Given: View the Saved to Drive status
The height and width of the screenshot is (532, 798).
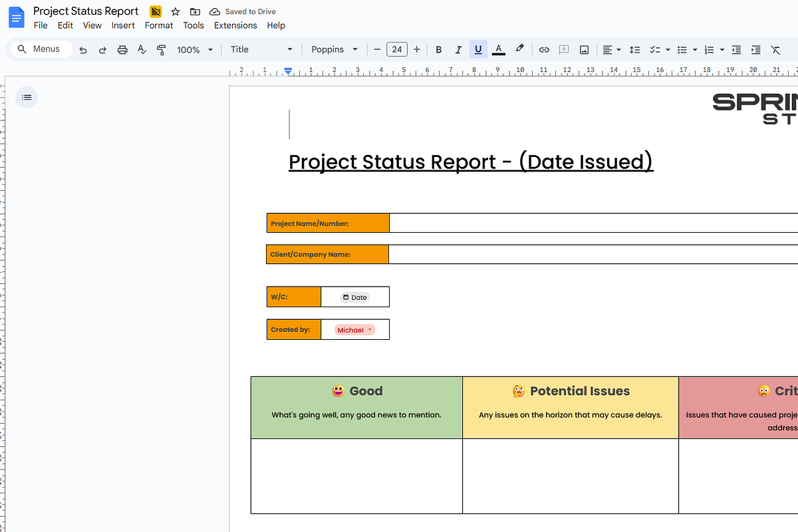Looking at the screenshot, I should pyautogui.click(x=243, y=11).
